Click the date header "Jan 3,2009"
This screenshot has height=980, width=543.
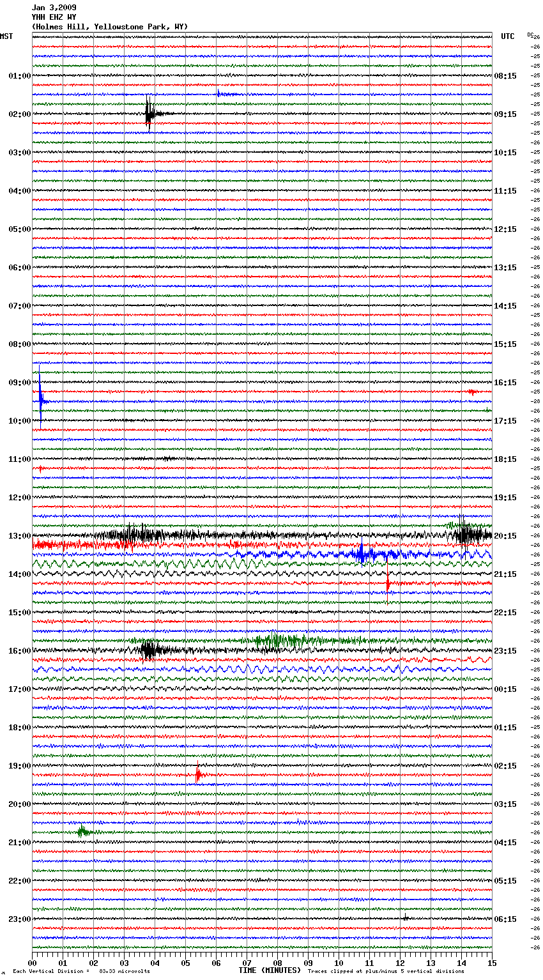tap(54, 8)
